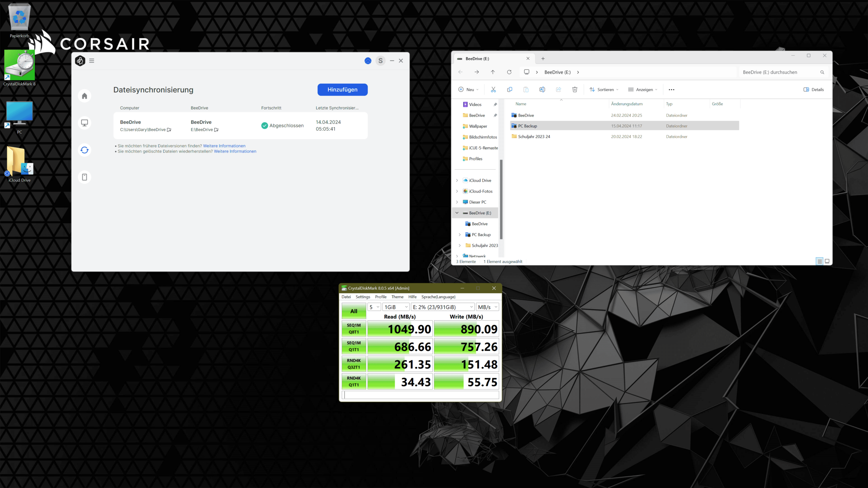Open BeeDrive mobile transfer sidebar icon
The width and height of the screenshot is (868, 488).
coord(84,177)
